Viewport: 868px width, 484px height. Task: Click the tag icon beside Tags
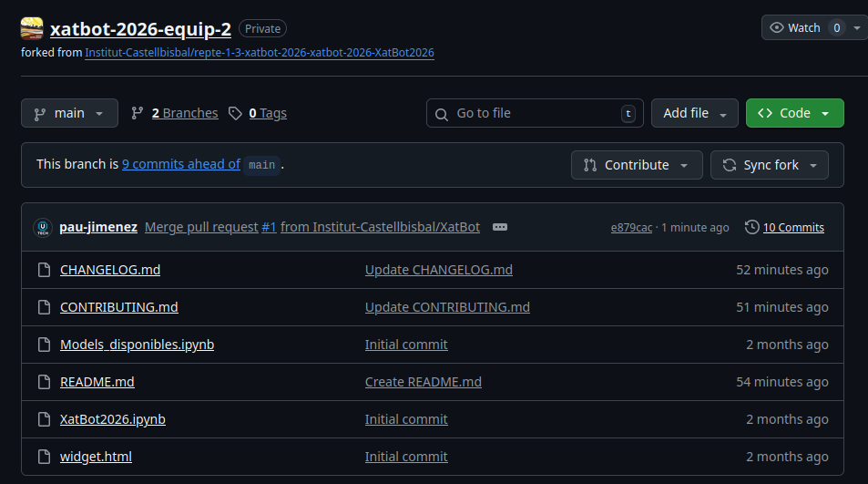tap(236, 113)
